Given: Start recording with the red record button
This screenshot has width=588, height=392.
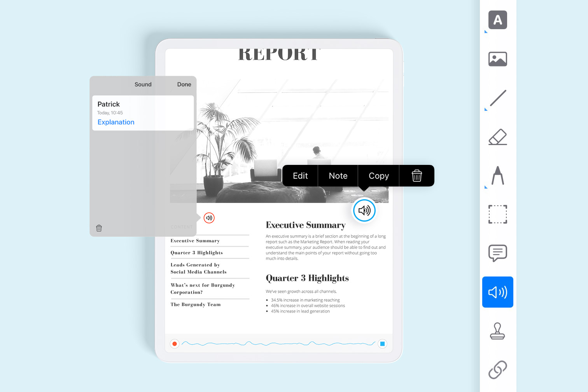Looking at the screenshot, I should pyautogui.click(x=175, y=344).
